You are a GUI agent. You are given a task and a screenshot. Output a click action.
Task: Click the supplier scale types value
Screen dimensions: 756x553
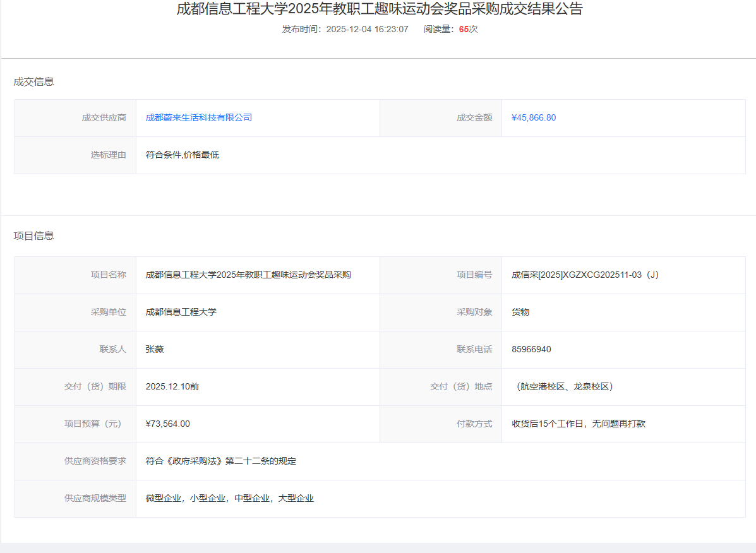[x=229, y=498]
